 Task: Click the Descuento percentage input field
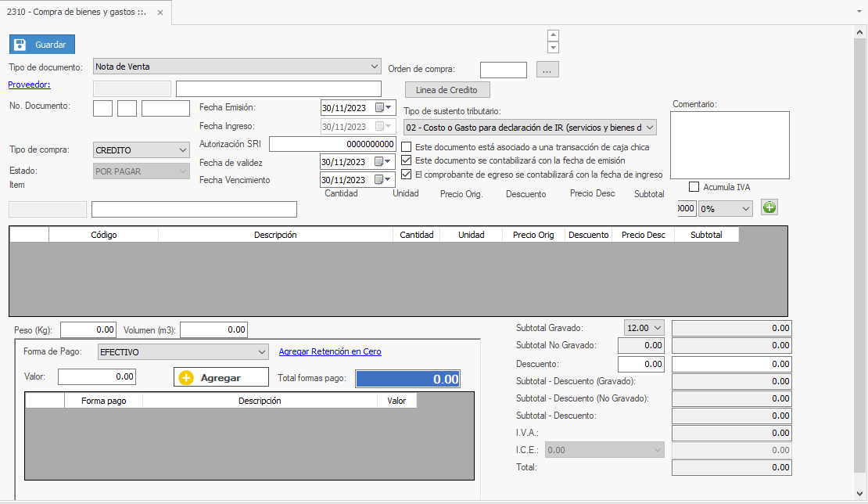pos(641,364)
